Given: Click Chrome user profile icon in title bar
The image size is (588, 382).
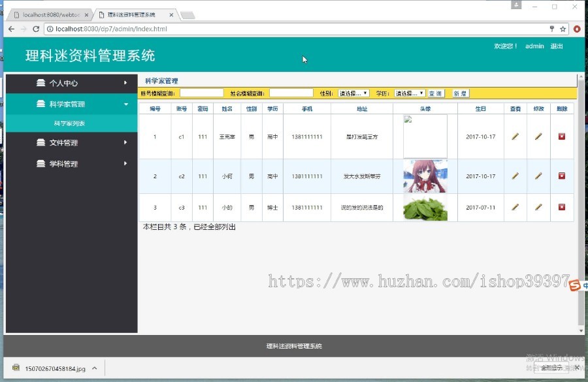Looking at the screenshot, I should click(x=516, y=5).
